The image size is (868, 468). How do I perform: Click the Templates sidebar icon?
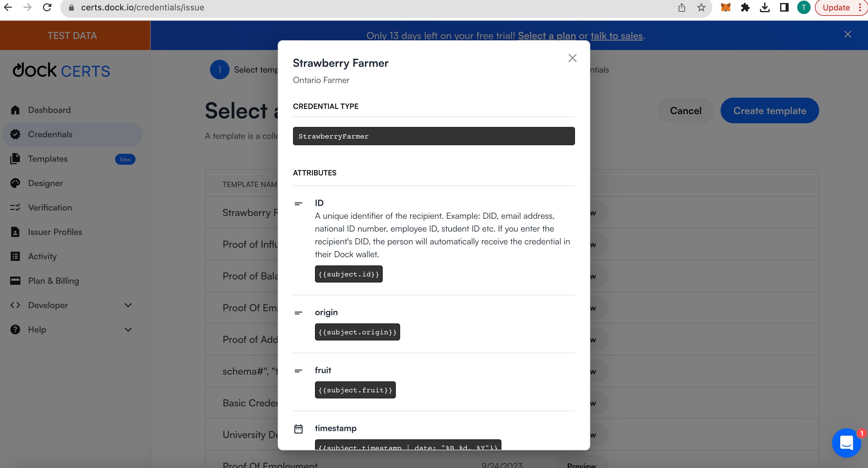pos(14,159)
